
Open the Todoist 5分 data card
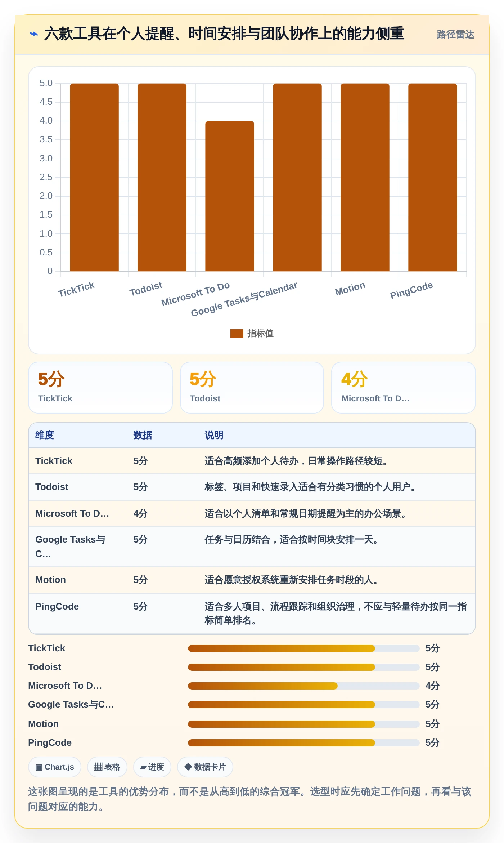tap(252, 387)
